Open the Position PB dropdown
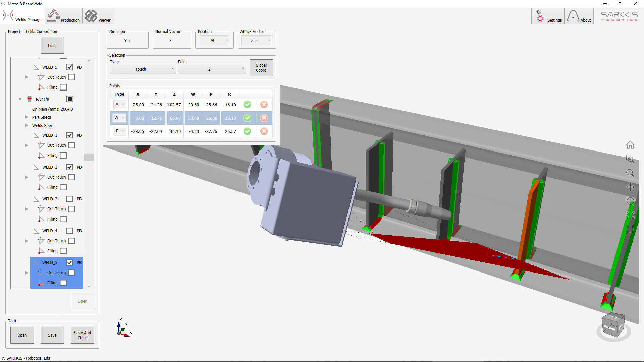This screenshot has width=644, height=362. pyautogui.click(x=214, y=40)
